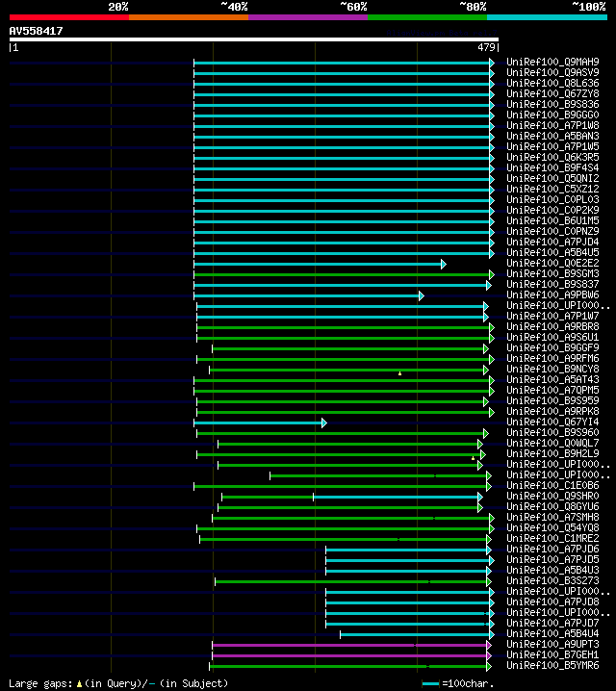Image resolution: width=616 pixels, height=691 pixels.
Task: Click the Q9SHR0 cyan alignment segment
Action: (396, 498)
